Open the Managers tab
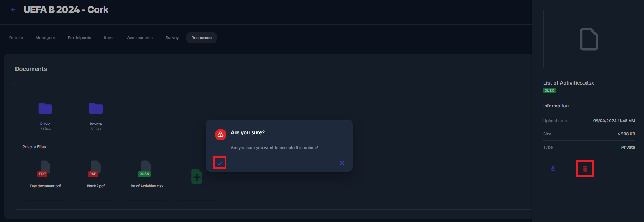 (x=45, y=38)
